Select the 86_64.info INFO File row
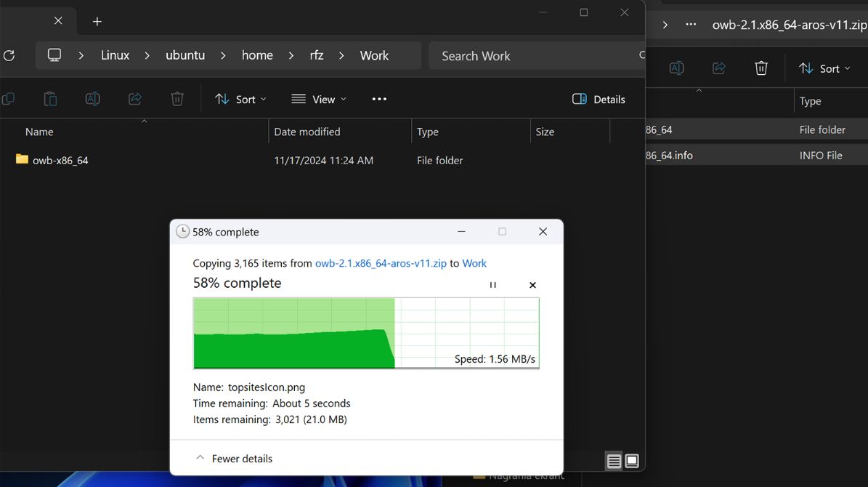Screen dimensions: 868x487 (757, 156)
